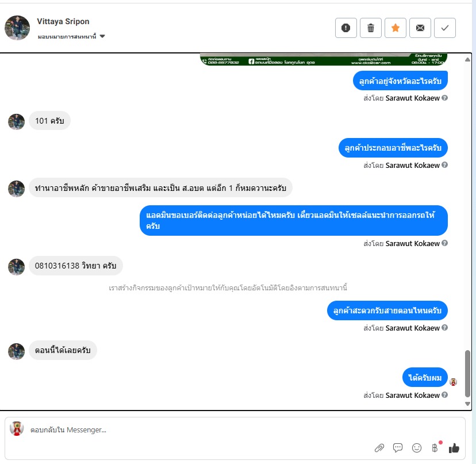
Task: Toggle the orange star follow-up flag
Action: tap(396, 28)
